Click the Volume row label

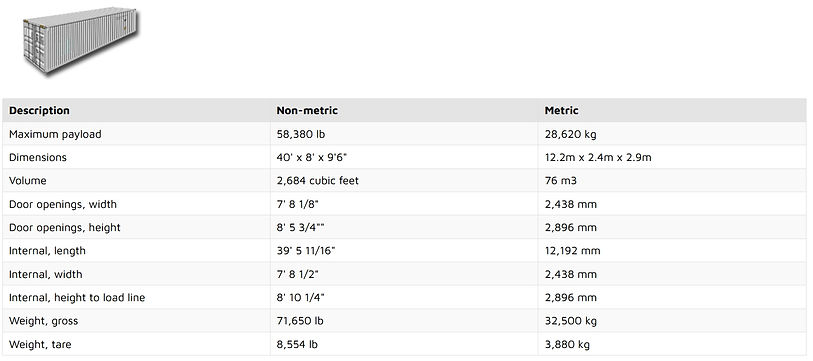click(27, 180)
